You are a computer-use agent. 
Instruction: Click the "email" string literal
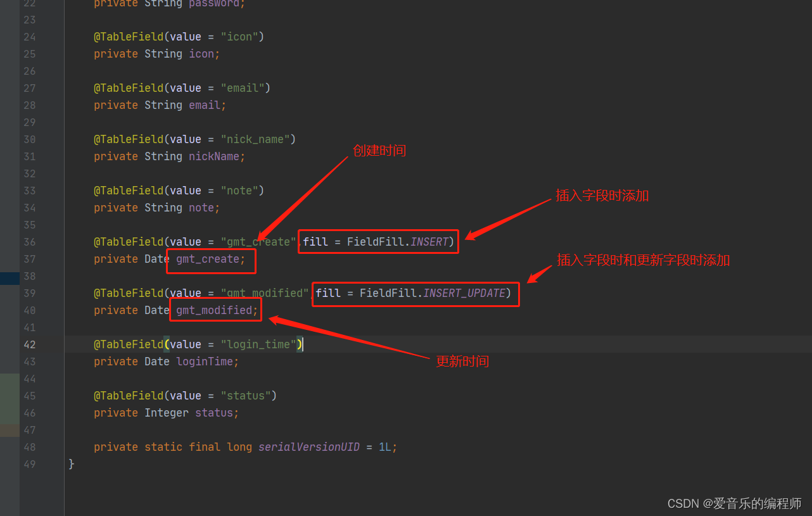coord(243,88)
